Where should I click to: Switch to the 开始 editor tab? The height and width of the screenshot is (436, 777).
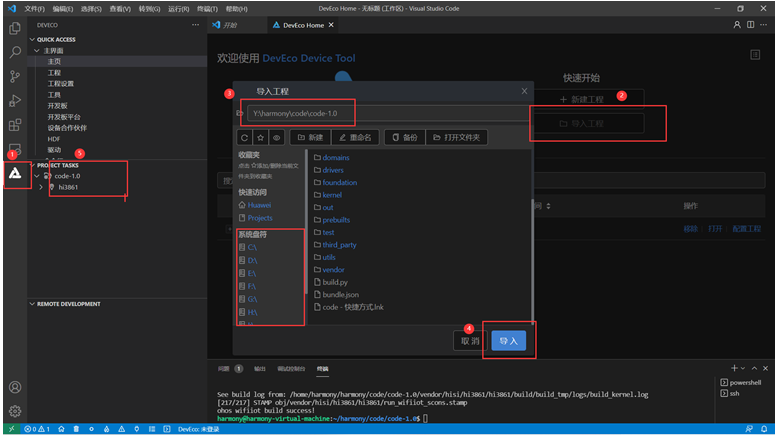[229, 25]
